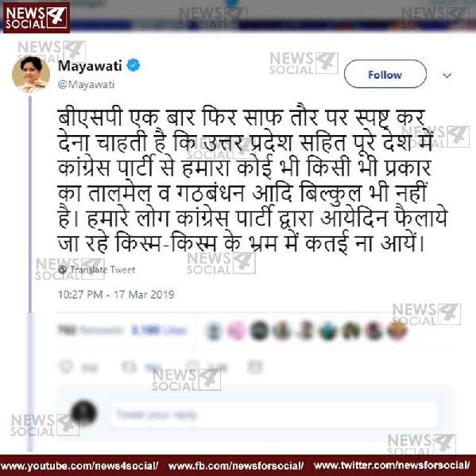Like the tweet with heart icon
This screenshot has height=476, width=476.
tap(193, 366)
